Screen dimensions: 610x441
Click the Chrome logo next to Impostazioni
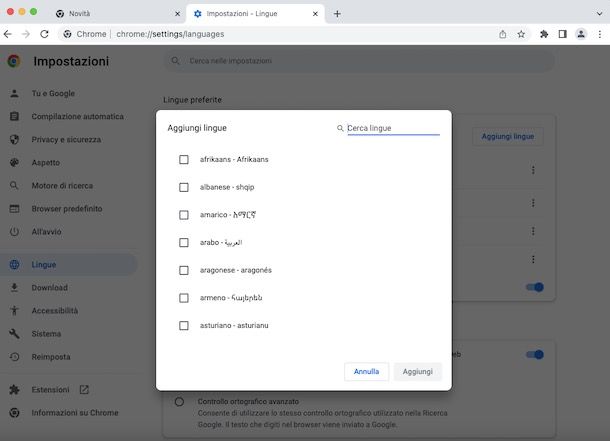coord(14,61)
